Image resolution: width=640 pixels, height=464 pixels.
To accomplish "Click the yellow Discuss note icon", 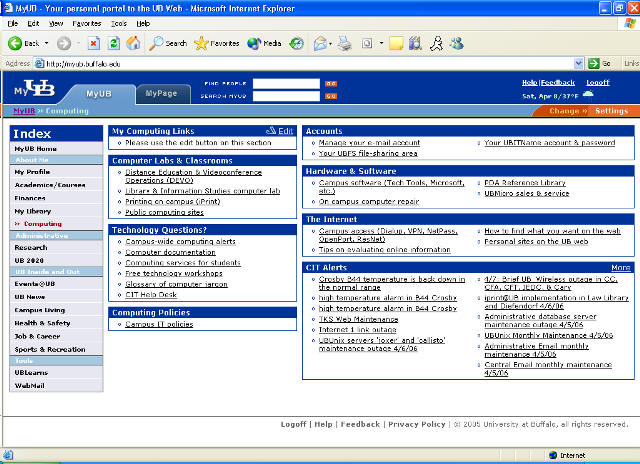I will click(396, 43).
